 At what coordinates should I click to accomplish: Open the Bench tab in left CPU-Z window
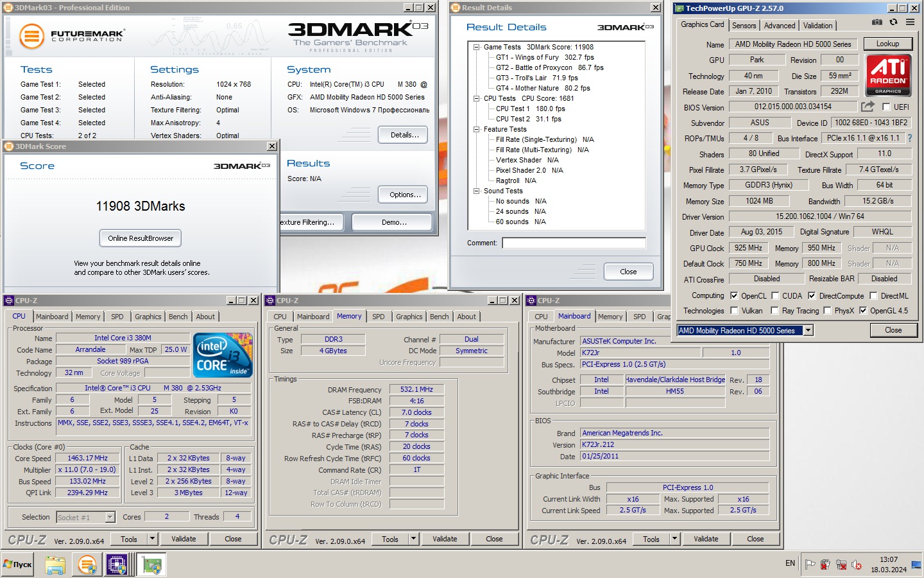coord(178,317)
